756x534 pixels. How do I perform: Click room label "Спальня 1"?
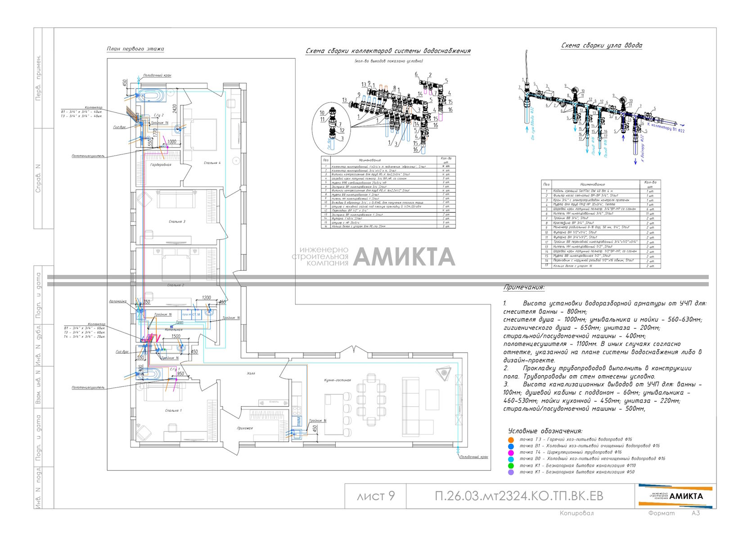point(174,411)
